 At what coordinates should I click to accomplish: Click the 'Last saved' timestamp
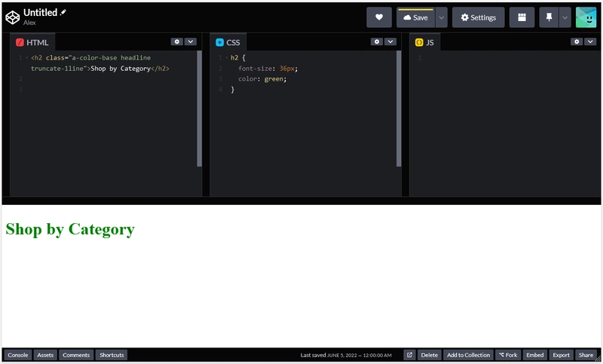tap(346, 355)
